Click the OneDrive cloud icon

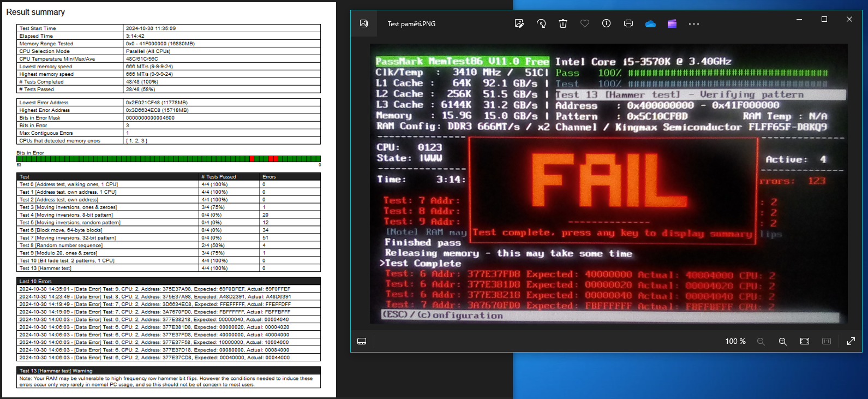(x=650, y=23)
